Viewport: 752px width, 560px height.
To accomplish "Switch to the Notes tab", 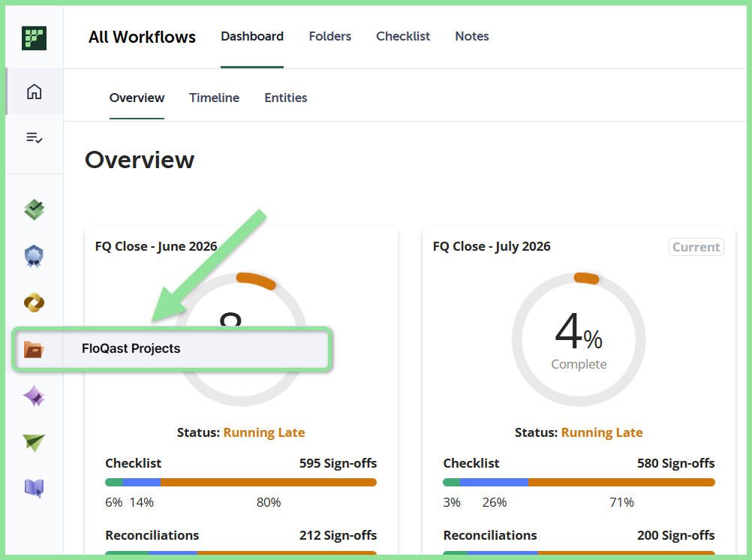I will [x=472, y=37].
